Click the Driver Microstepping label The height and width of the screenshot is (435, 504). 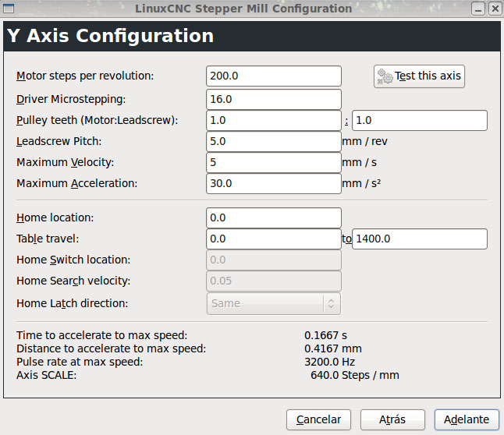(71, 99)
